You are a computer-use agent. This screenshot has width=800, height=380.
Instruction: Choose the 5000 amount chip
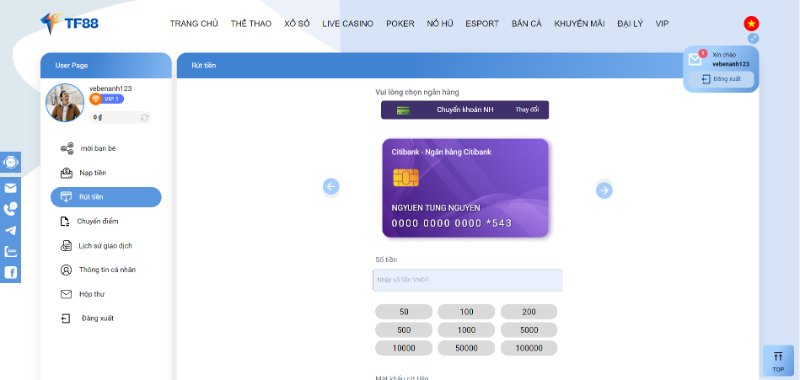(x=529, y=330)
